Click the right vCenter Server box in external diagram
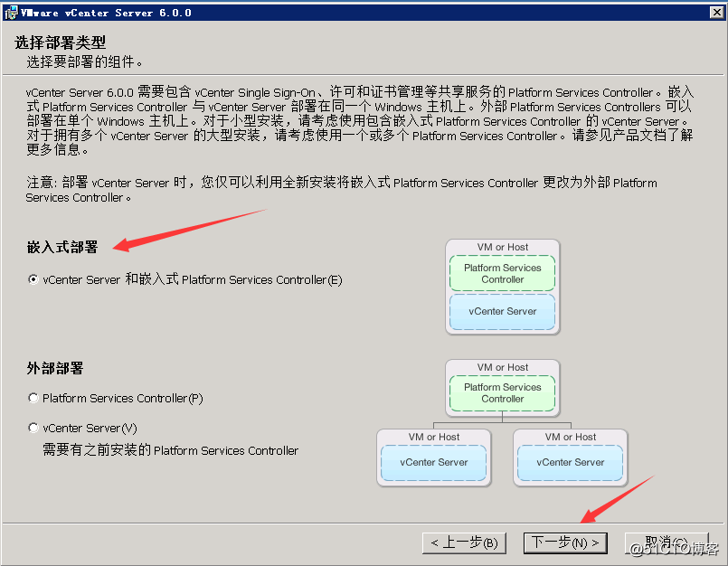This screenshot has height=566, width=728. 570,462
